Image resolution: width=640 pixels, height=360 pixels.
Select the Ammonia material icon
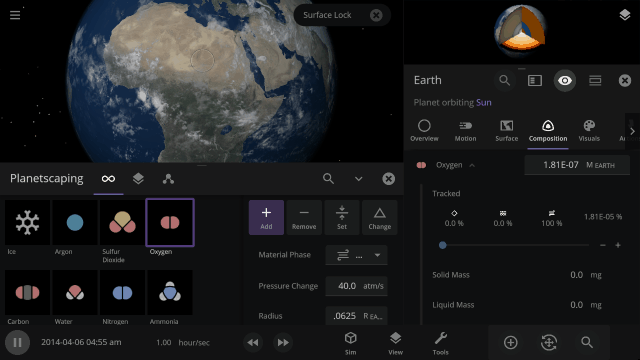tap(170, 293)
